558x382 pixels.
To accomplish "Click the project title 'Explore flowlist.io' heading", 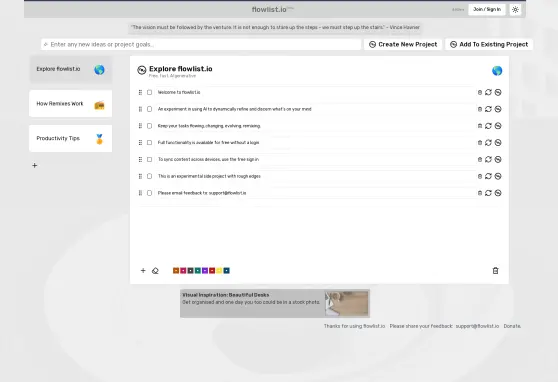I will (x=181, y=69).
